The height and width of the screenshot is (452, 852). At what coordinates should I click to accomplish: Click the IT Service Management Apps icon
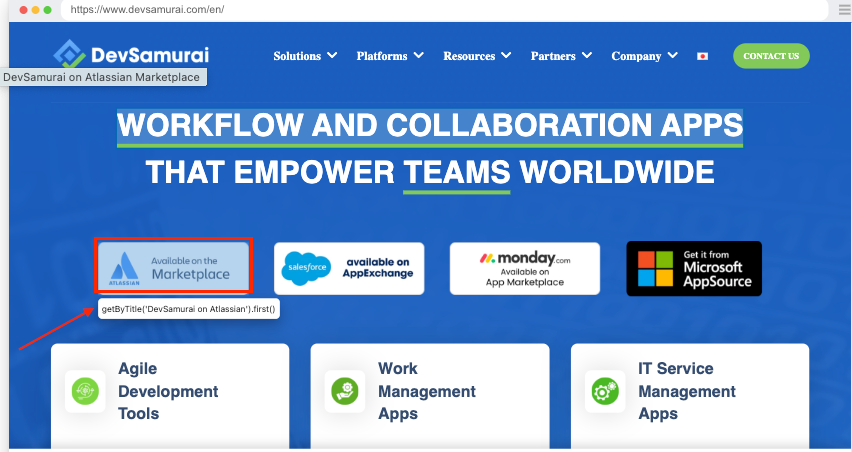605,391
